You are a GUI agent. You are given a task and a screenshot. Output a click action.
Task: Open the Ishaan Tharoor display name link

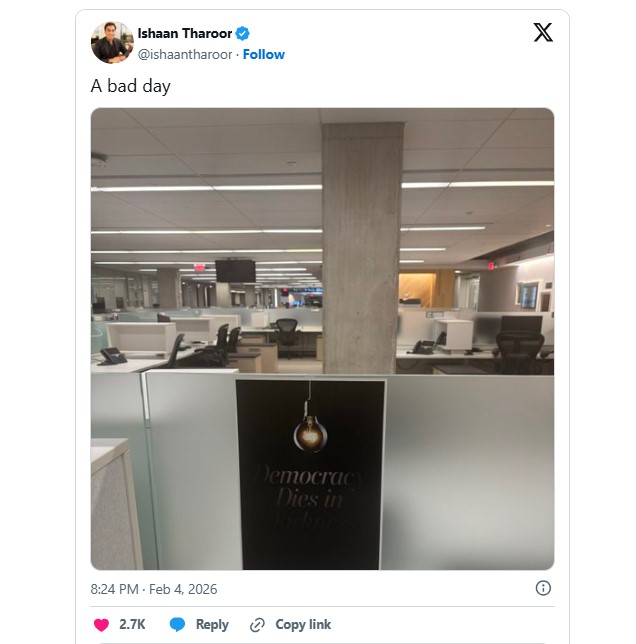coord(185,33)
